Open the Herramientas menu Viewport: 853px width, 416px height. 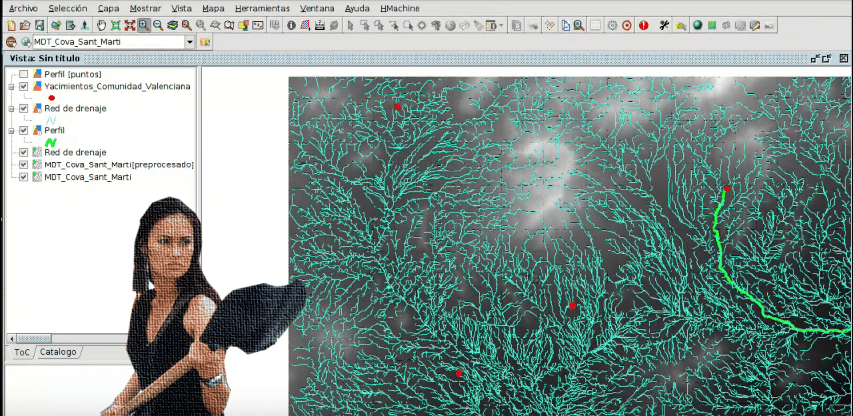point(262,7)
